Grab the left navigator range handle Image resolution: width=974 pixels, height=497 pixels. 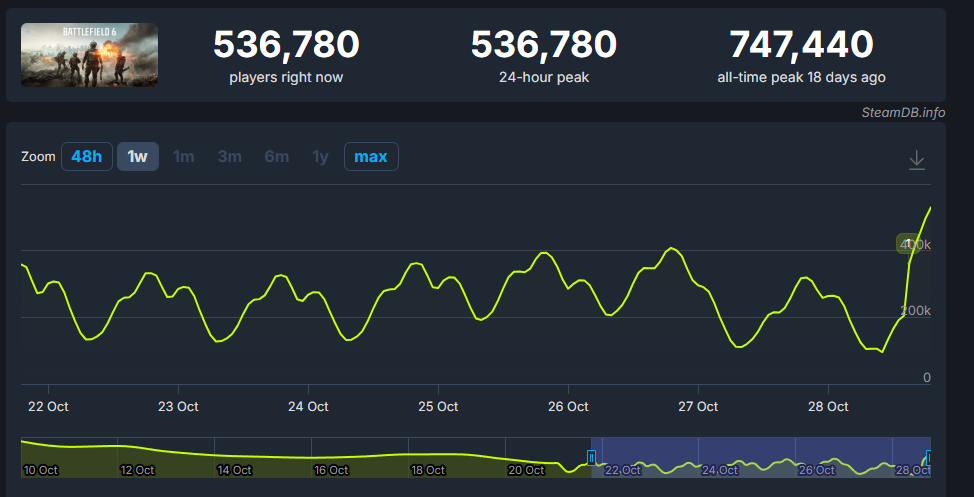[591, 458]
